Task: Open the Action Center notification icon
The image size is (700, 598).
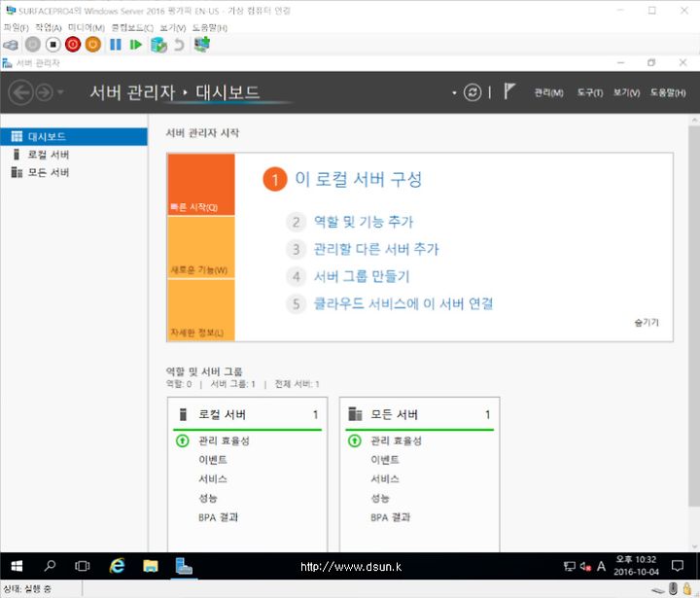Action: point(678,566)
